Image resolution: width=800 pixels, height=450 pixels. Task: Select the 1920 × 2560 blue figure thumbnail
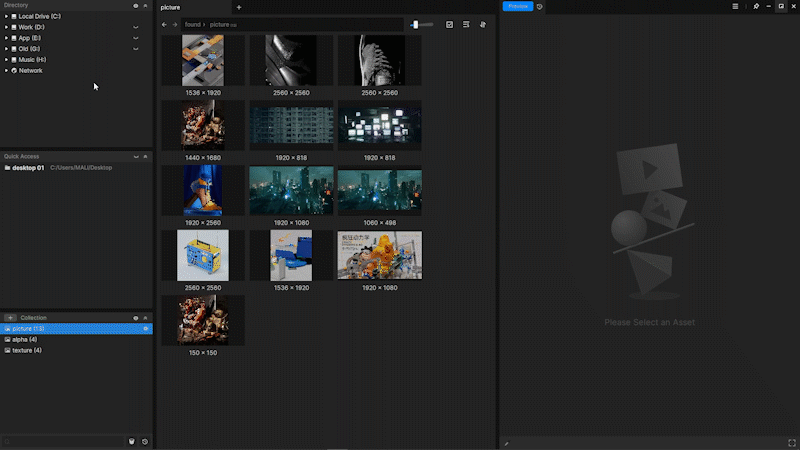coord(203,190)
